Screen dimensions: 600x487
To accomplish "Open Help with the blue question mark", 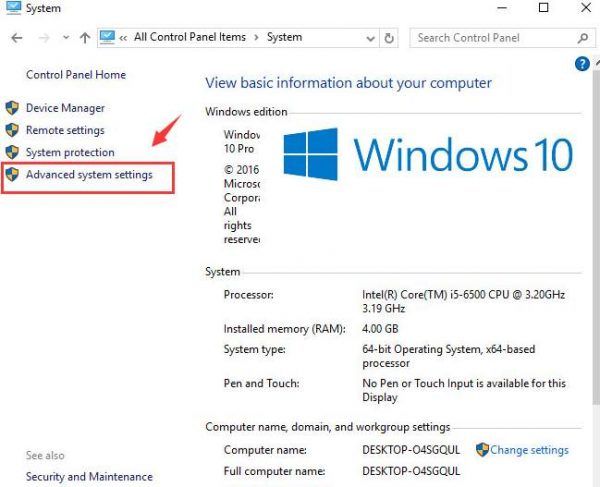I will coord(583,64).
